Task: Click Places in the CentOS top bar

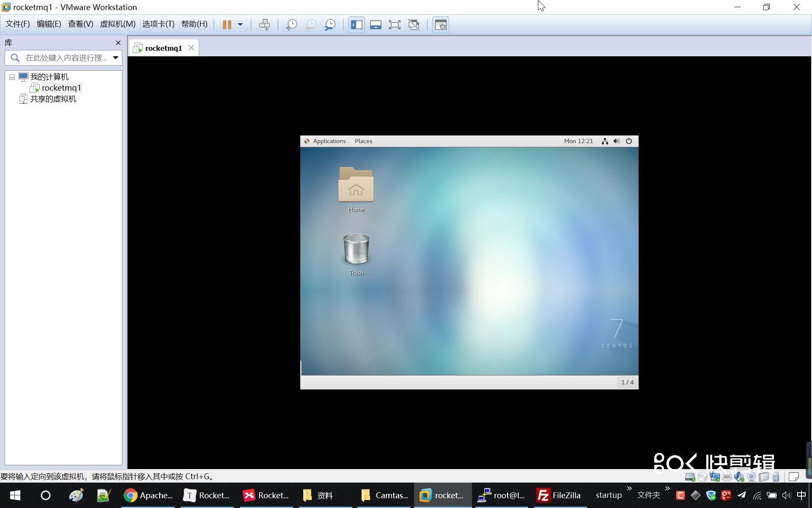Action: (363, 141)
